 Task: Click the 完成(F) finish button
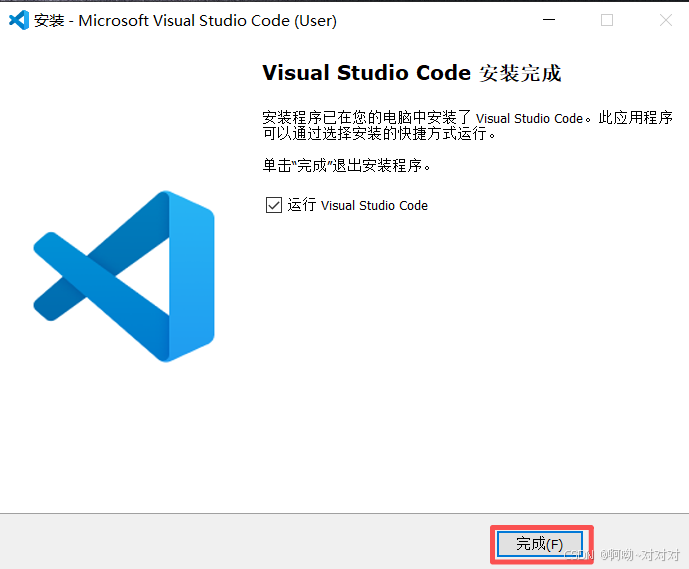pyautogui.click(x=540, y=544)
